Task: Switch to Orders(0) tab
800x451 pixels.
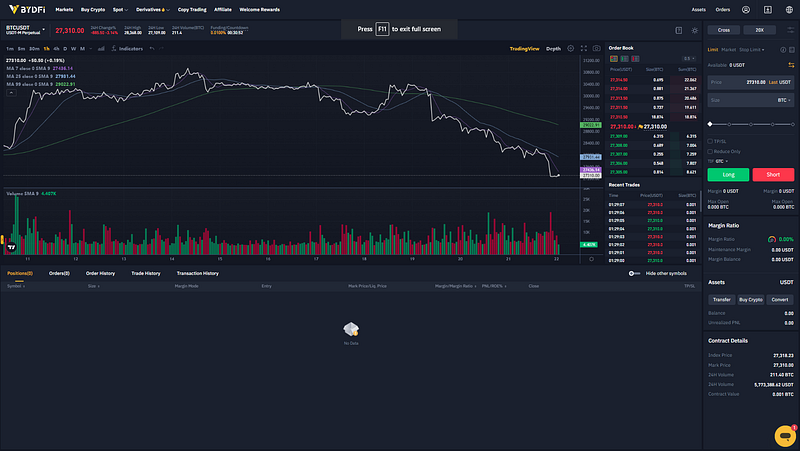Action: click(x=59, y=273)
